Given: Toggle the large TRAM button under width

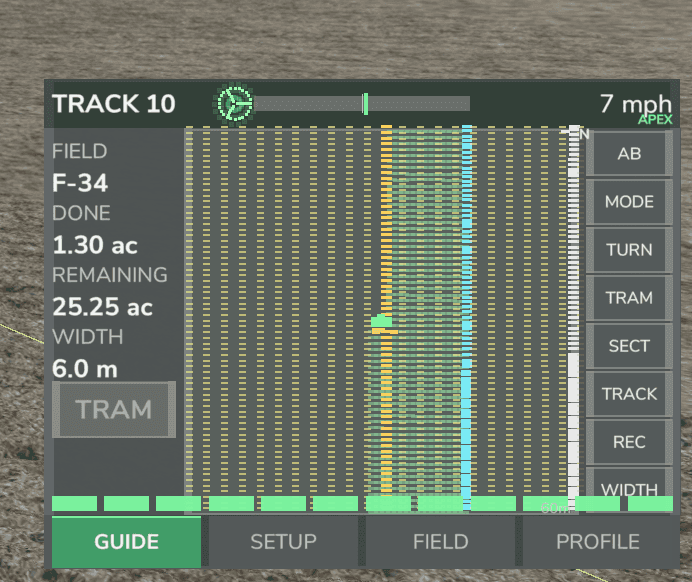Looking at the screenshot, I should 114,409.
